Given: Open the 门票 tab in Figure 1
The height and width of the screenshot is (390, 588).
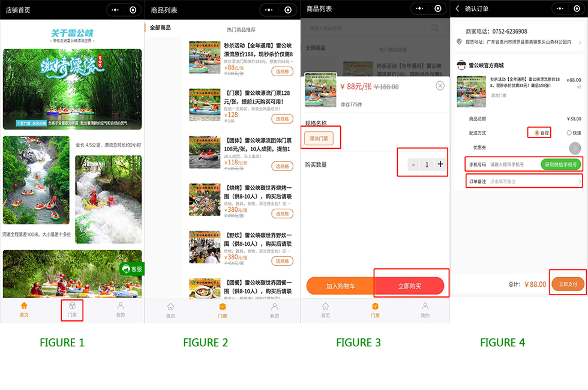Looking at the screenshot, I should (x=72, y=310).
